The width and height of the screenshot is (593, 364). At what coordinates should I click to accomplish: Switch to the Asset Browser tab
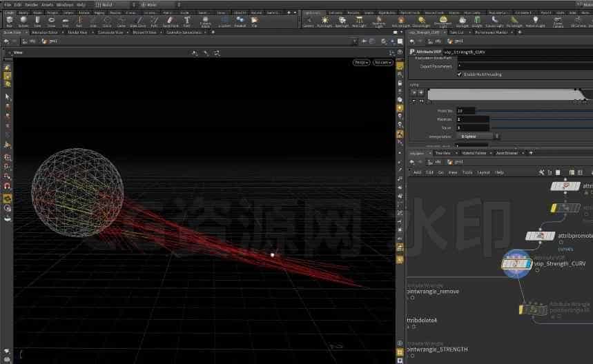[x=507, y=153]
